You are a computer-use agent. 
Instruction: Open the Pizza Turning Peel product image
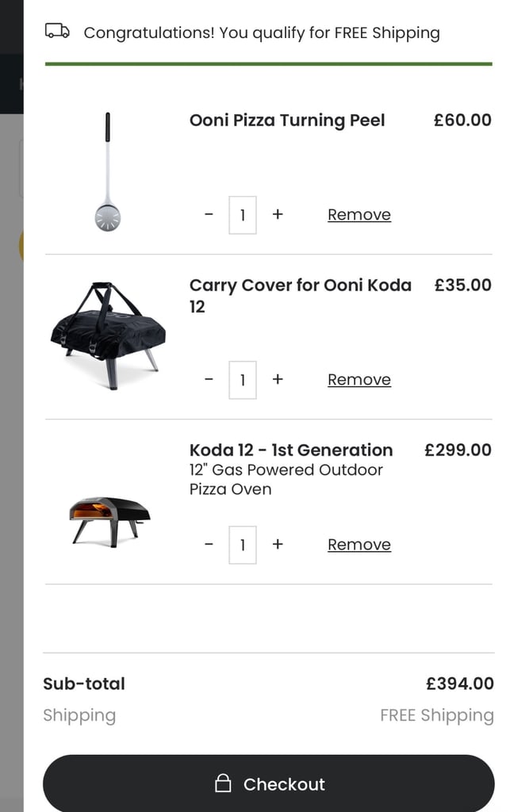(108, 172)
